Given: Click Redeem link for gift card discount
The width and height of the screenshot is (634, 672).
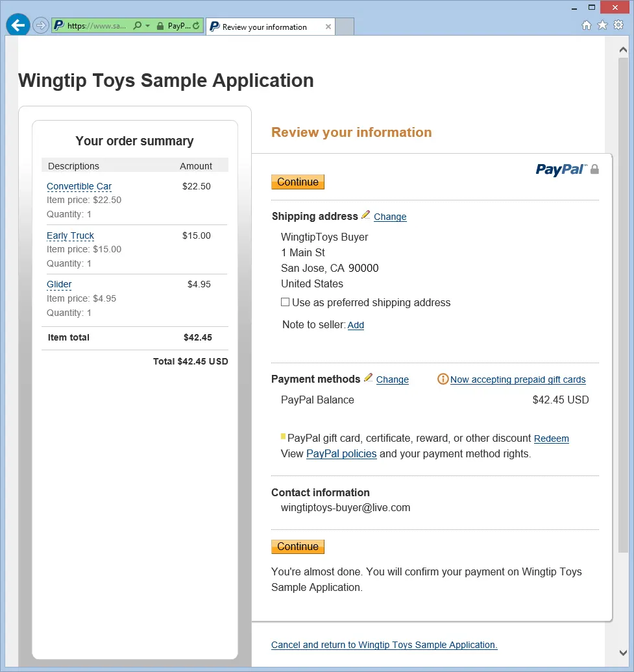Looking at the screenshot, I should point(552,439).
